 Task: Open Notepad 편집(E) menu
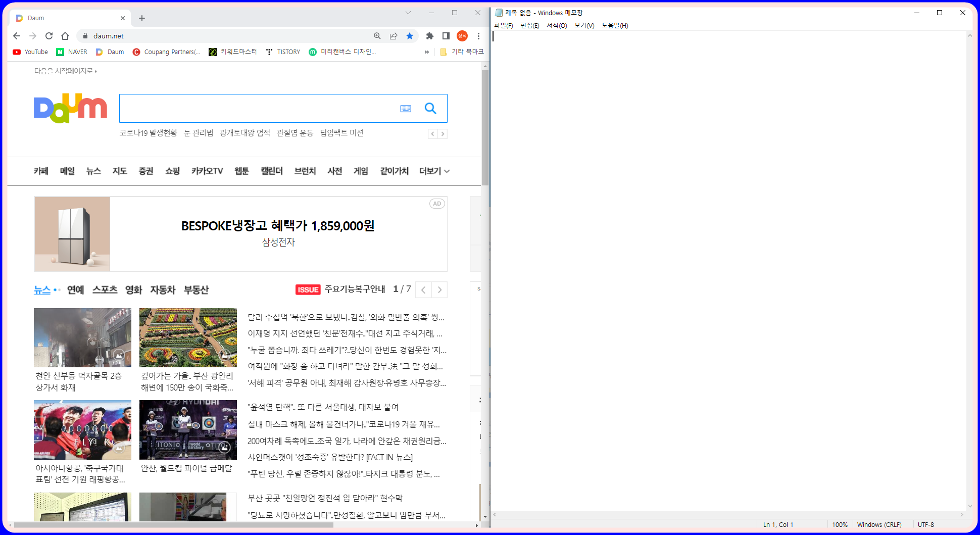tap(530, 25)
